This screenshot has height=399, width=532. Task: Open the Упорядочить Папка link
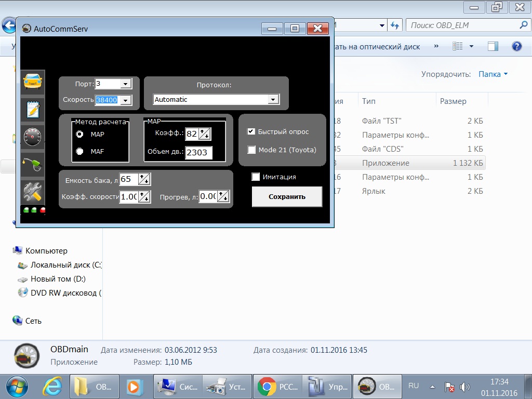[493, 74]
